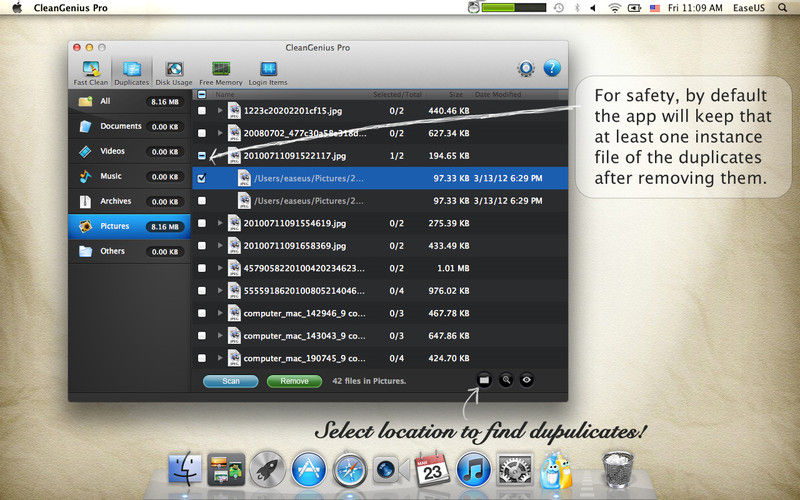Screen dimensions: 800x500
Task: Open Spotlight search in menu bar
Action: 782,8
